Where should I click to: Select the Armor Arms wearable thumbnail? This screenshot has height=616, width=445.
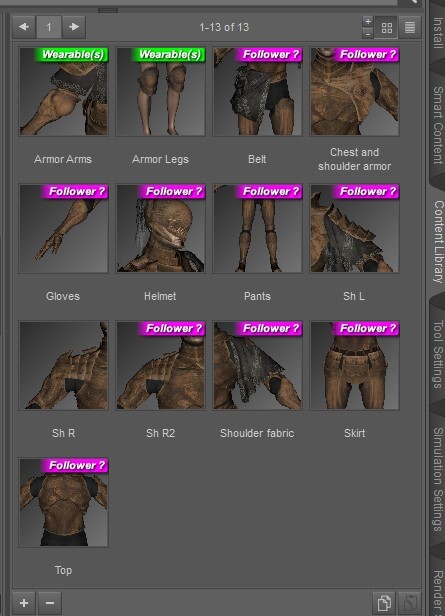point(63,92)
